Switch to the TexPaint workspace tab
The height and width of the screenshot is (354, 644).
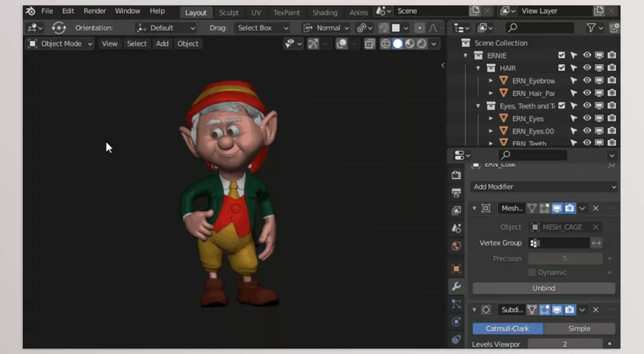[x=286, y=13]
